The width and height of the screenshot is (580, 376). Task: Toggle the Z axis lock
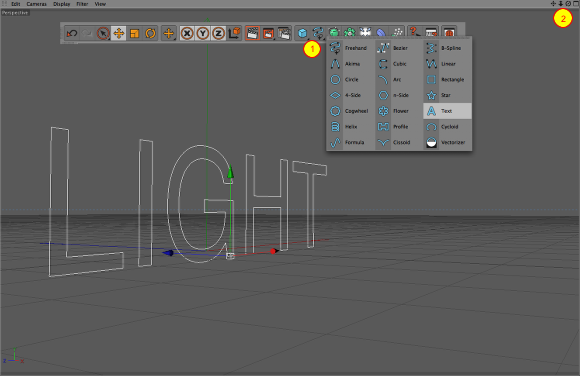click(x=219, y=33)
